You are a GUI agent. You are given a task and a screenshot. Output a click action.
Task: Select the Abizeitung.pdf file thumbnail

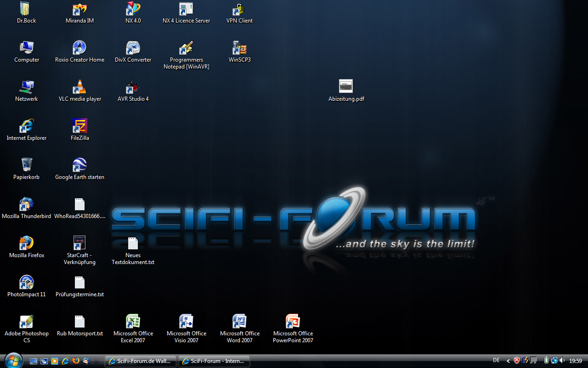346,86
